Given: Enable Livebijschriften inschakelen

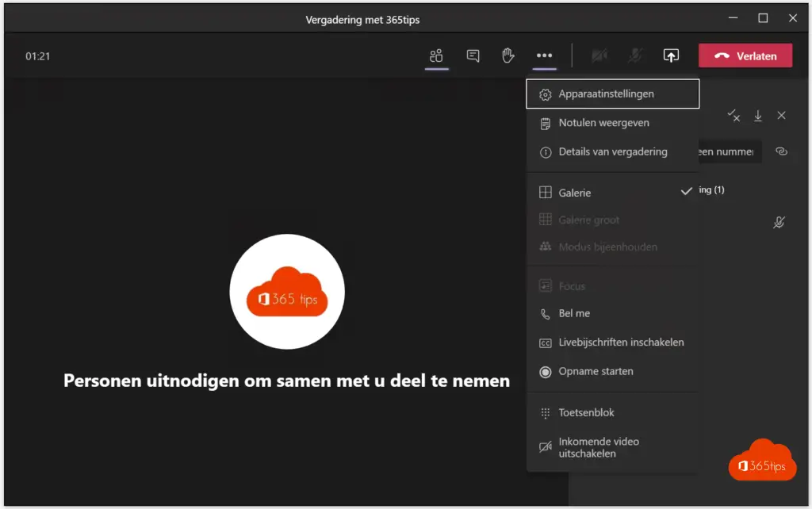Looking at the screenshot, I should [x=620, y=343].
